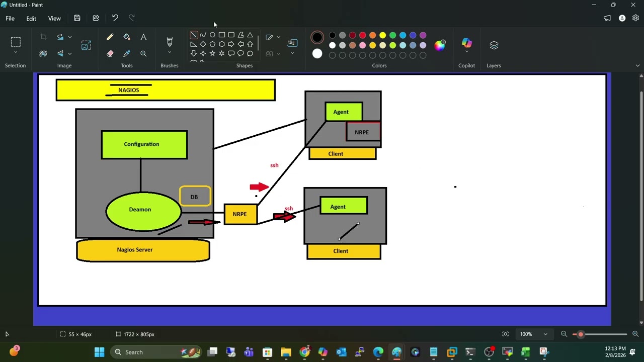Expand the Shape outline dropdown
Viewport: 644px width, 362px height.
coord(278,37)
